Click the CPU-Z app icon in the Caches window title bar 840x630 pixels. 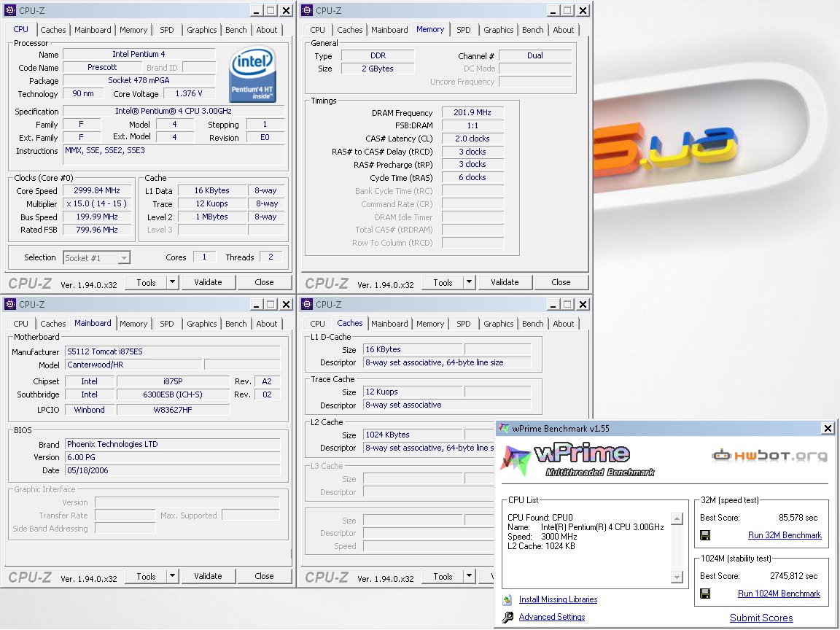click(x=307, y=304)
